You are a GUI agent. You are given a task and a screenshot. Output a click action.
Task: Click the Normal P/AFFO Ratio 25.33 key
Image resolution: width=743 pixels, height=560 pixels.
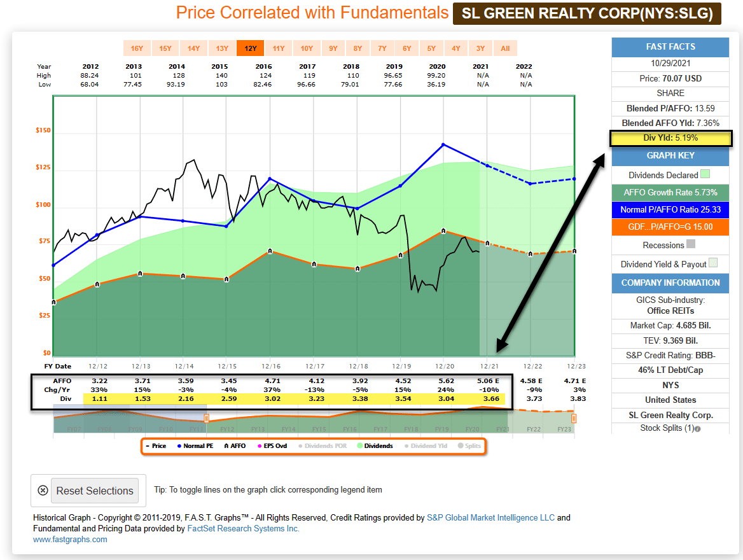click(x=670, y=209)
